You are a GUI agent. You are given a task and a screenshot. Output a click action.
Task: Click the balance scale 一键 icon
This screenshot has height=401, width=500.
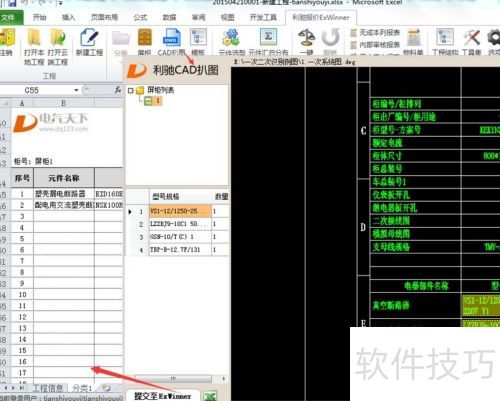click(306, 37)
